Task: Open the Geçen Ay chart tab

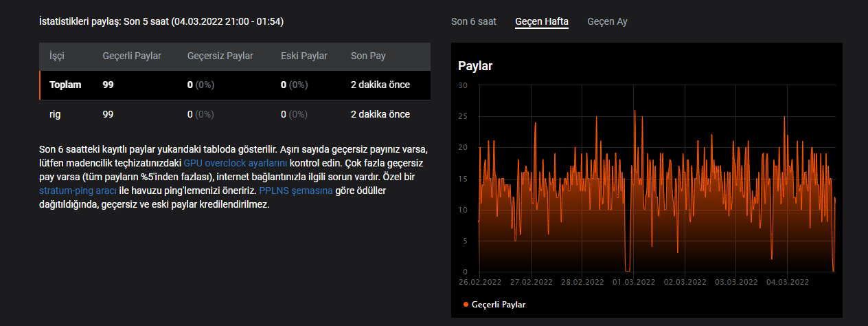Action: click(607, 21)
